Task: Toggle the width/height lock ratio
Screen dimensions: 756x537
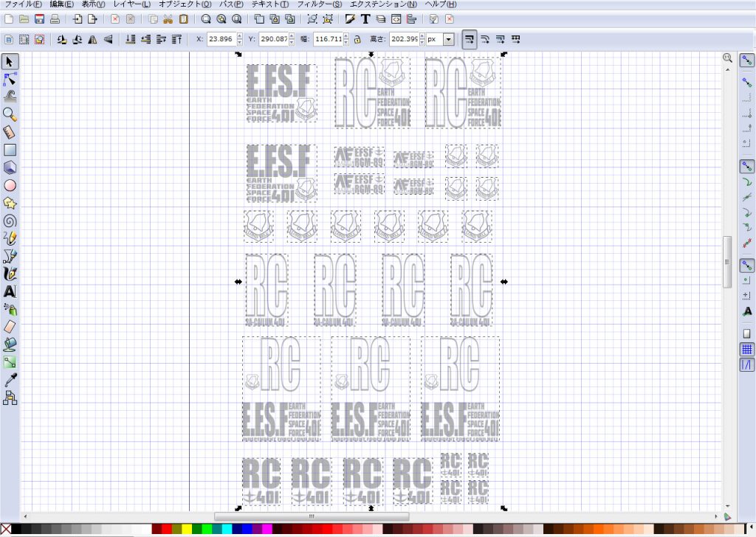Action: coord(357,40)
